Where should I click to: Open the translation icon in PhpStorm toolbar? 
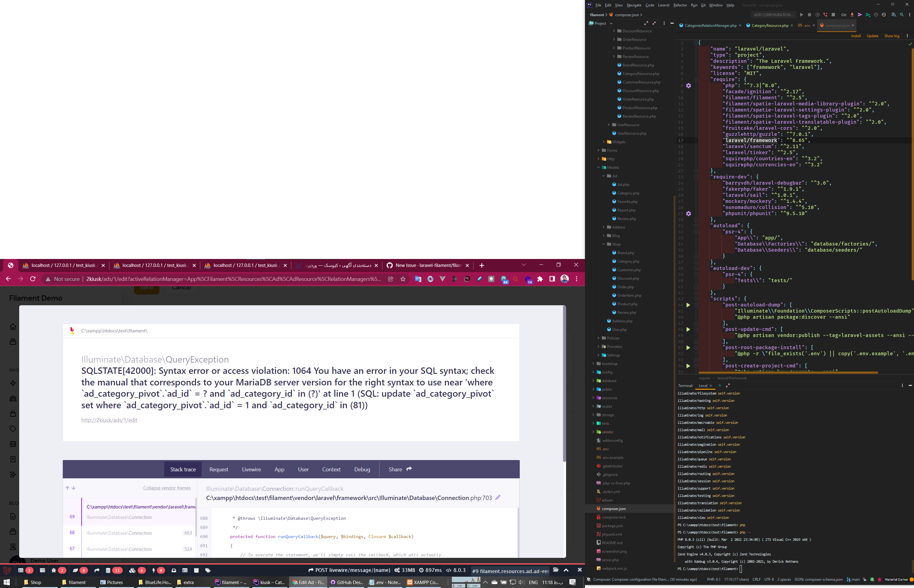(x=895, y=15)
